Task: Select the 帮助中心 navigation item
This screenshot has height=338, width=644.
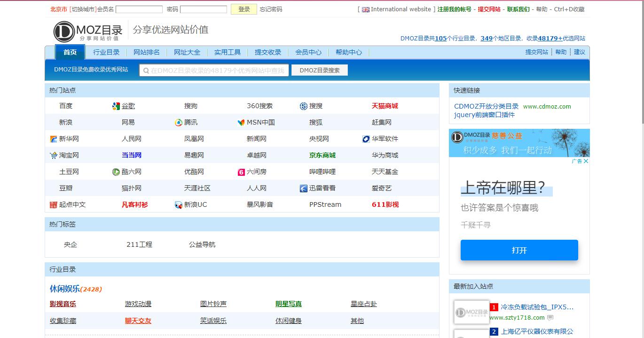Action: [x=349, y=52]
